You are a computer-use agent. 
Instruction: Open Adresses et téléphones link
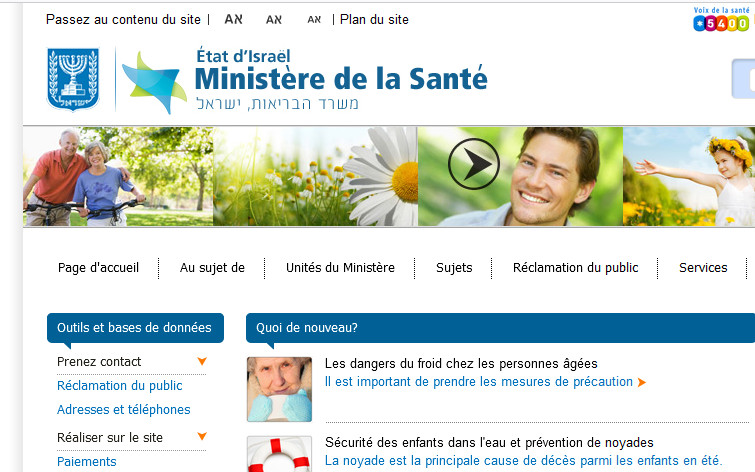pyautogui.click(x=124, y=410)
